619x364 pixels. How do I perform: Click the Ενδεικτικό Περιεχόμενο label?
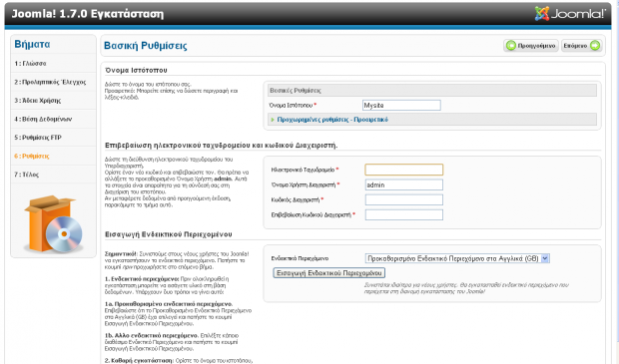(300, 258)
